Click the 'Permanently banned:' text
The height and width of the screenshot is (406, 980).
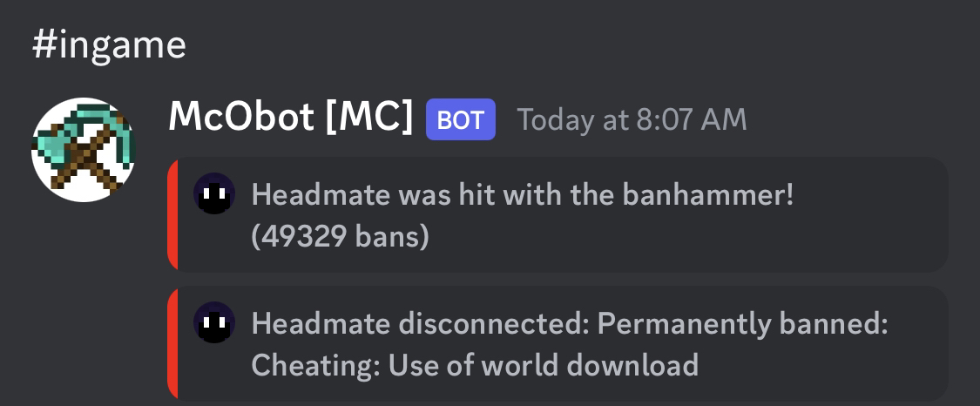tap(743, 324)
